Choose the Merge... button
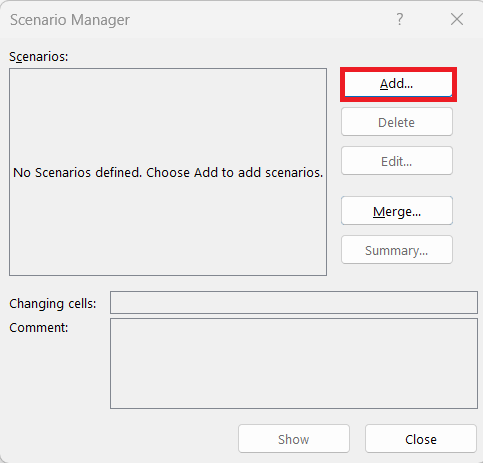 [397, 211]
